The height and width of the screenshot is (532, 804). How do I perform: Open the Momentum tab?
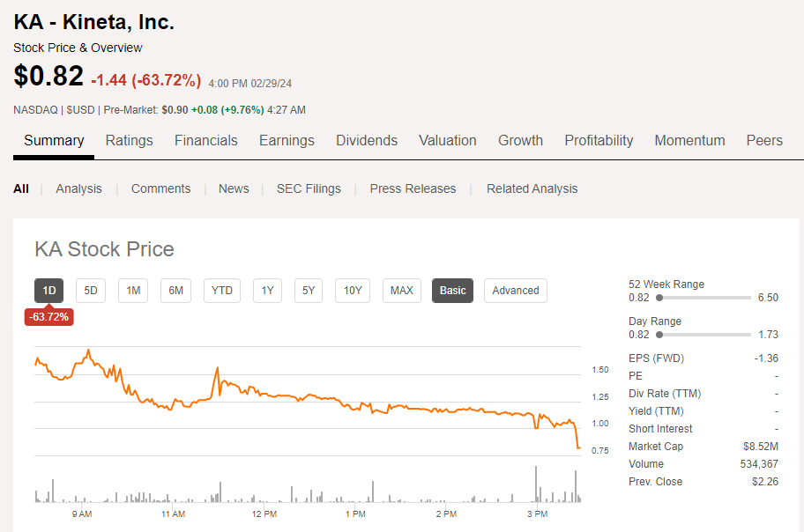689,140
